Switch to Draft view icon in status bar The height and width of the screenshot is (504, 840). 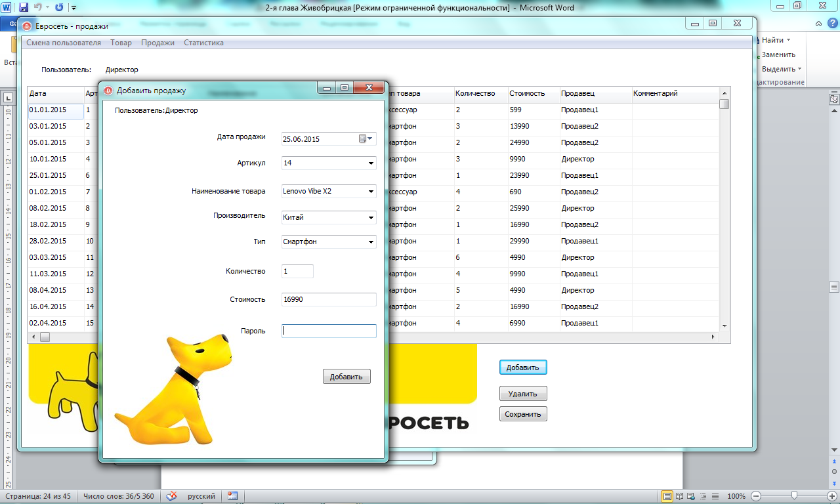pyautogui.click(x=715, y=496)
